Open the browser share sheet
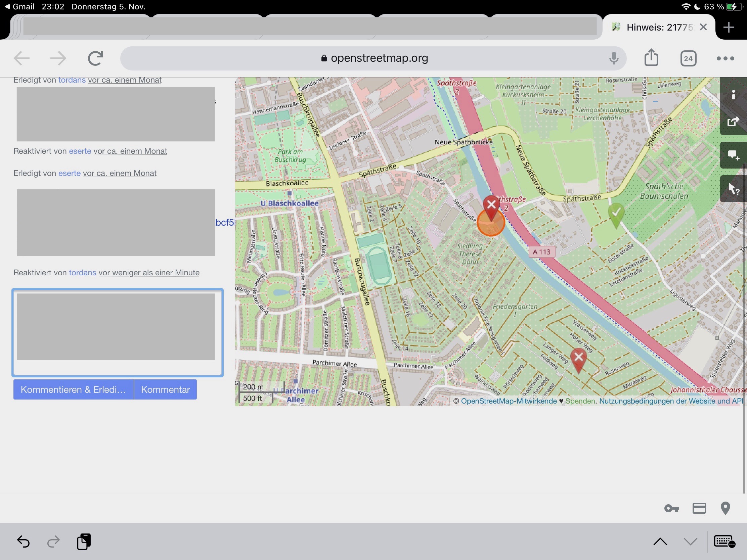 [x=651, y=57]
